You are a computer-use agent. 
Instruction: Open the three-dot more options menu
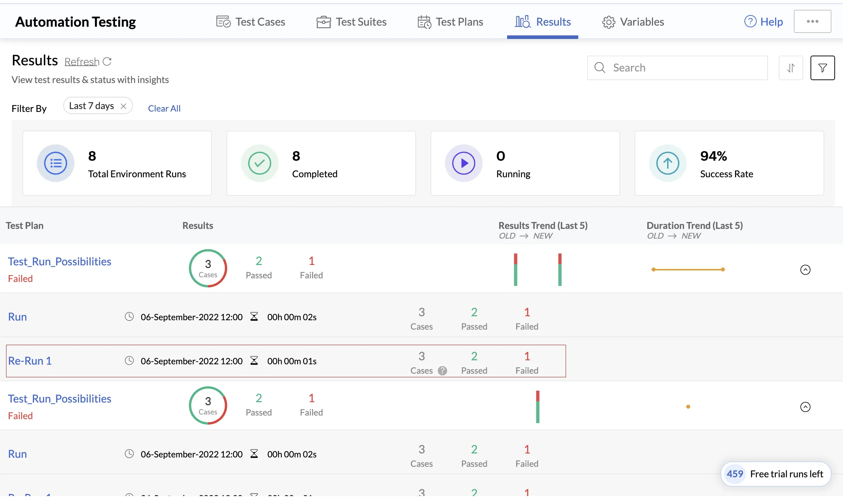(x=812, y=22)
